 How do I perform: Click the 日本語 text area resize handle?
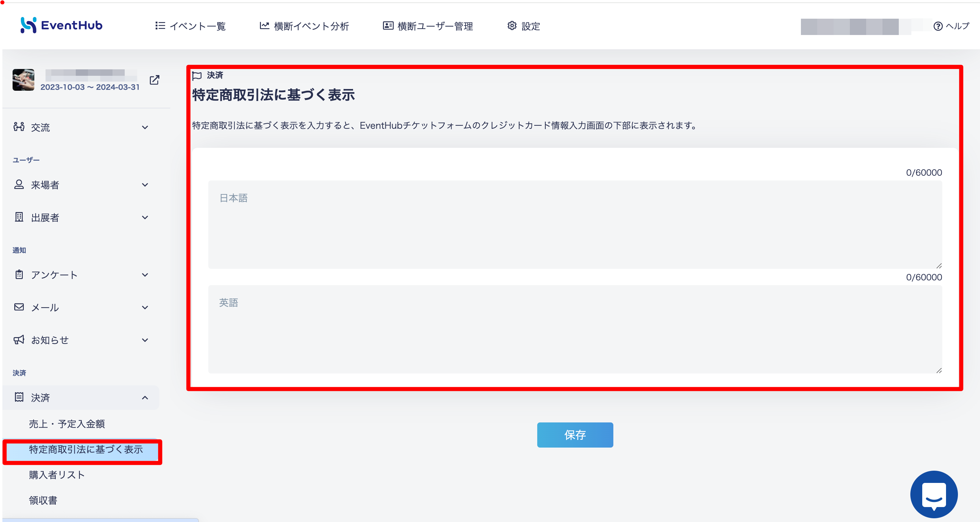tap(939, 265)
